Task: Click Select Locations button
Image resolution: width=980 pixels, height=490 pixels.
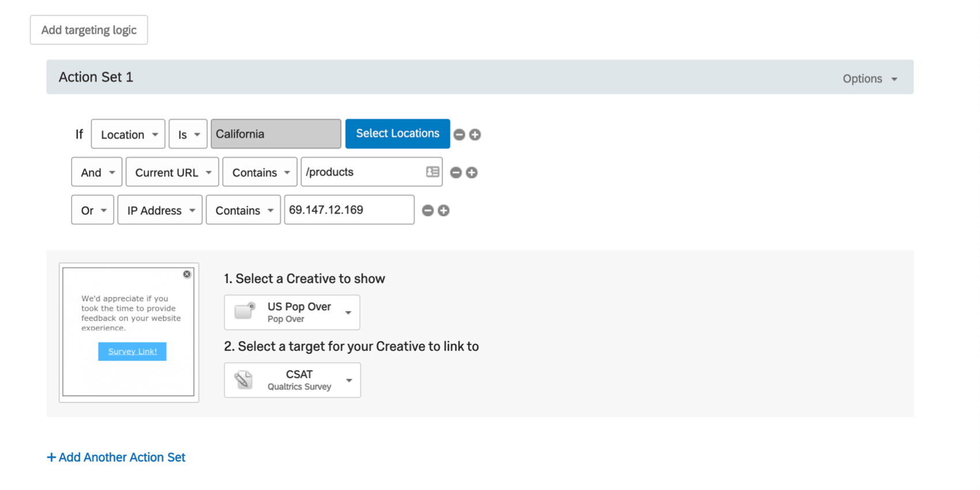Action: pyautogui.click(x=398, y=134)
